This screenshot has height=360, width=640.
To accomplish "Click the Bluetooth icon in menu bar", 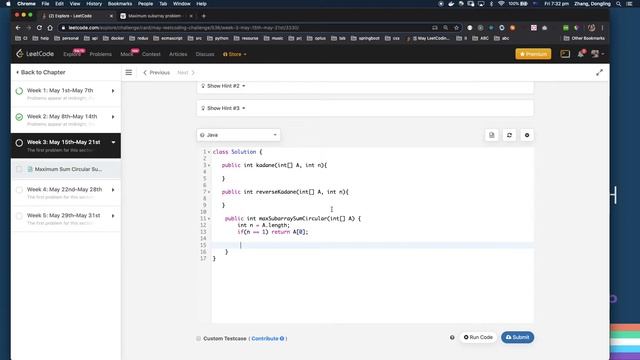I will coord(491,4).
